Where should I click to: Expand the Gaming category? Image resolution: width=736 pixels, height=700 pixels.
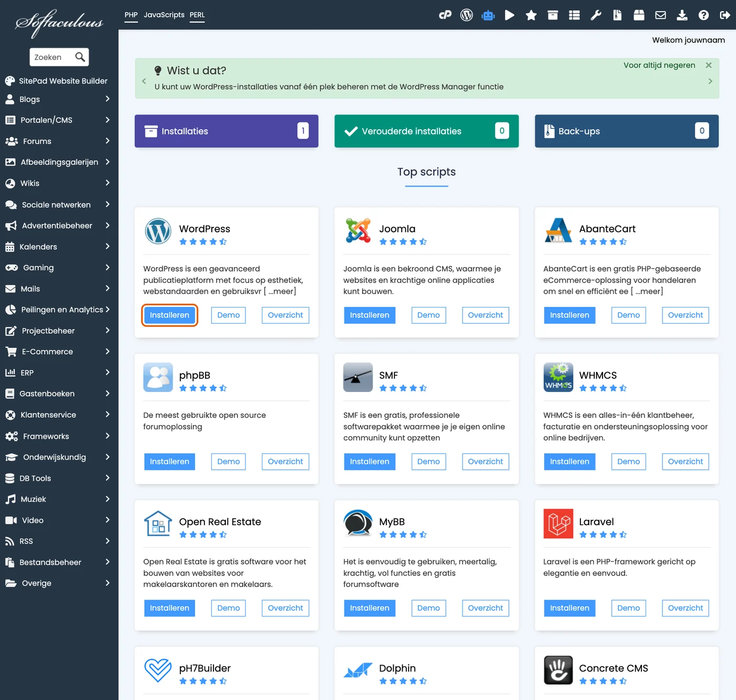click(x=59, y=267)
